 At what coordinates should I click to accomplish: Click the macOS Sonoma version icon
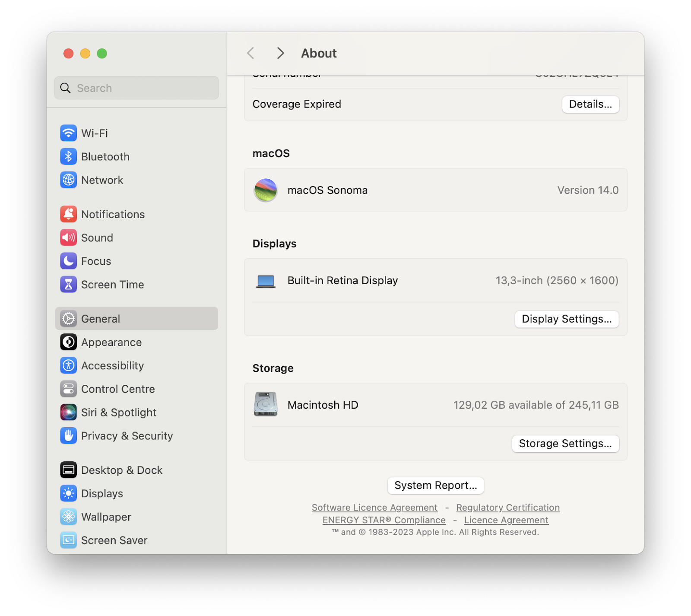[266, 190]
